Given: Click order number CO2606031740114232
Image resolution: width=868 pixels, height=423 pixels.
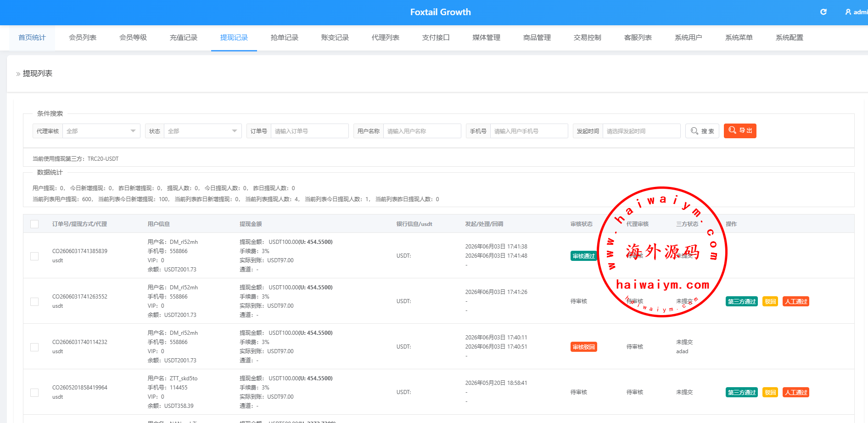Looking at the screenshot, I should click(80, 342).
